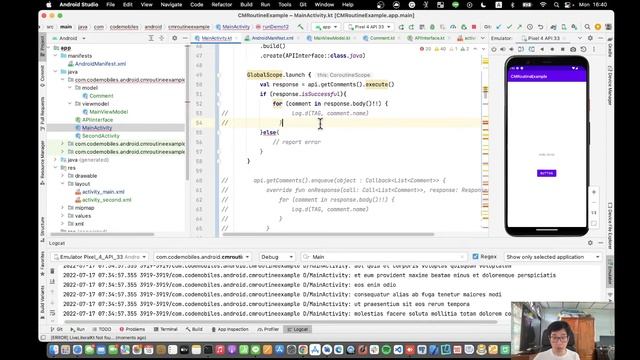
Task: Open the Device Manager side panel
Action: click(x=609, y=86)
